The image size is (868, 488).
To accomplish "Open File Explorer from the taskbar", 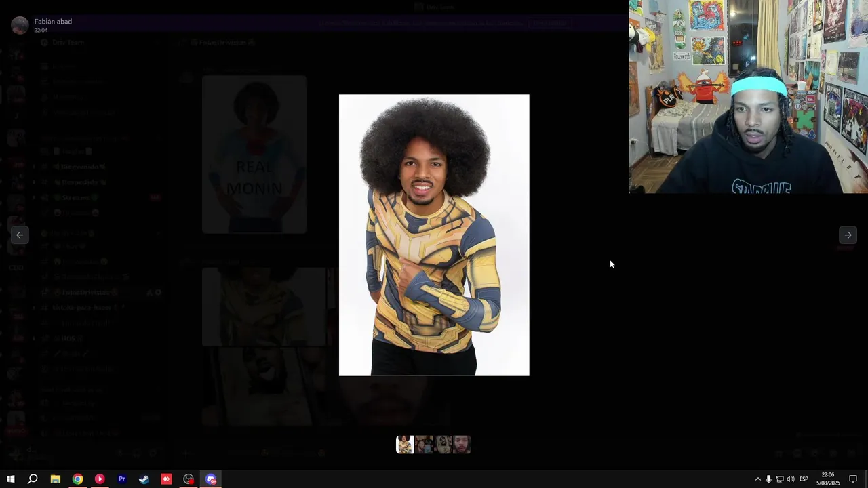I will click(56, 479).
